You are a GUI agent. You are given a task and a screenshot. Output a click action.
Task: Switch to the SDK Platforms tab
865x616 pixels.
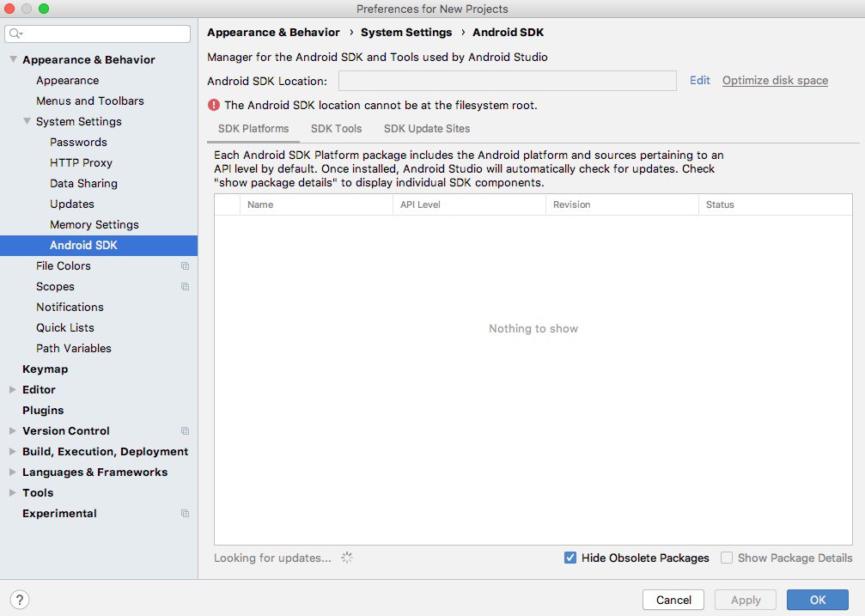click(x=253, y=129)
